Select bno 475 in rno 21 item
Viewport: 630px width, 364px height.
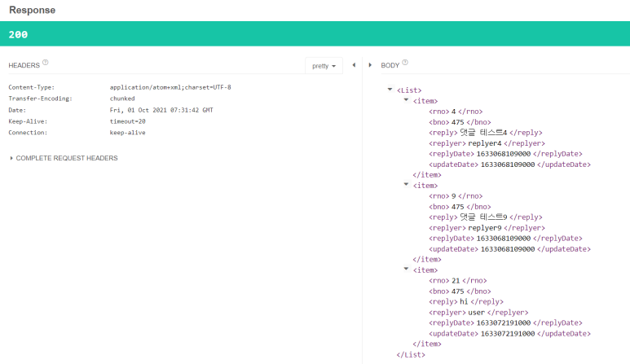(x=460, y=292)
